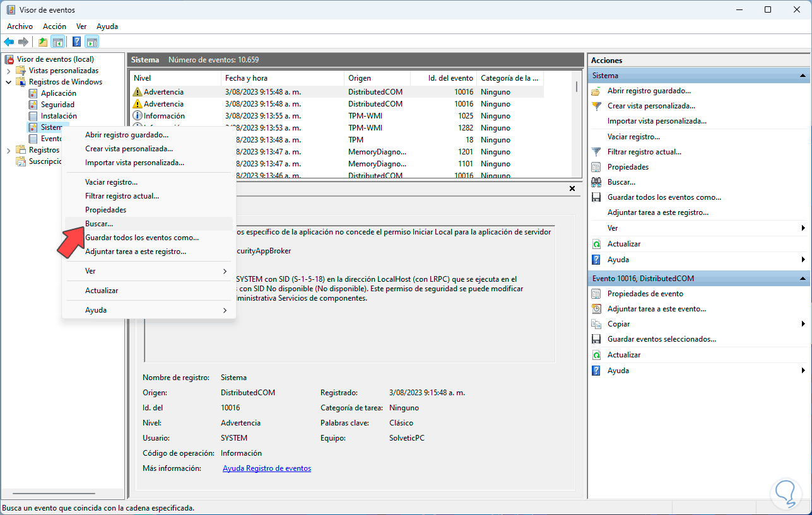The width and height of the screenshot is (812, 515).
Task: Select the TPM-WMI event with Id 1025
Action: pyautogui.click(x=337, y=116)
